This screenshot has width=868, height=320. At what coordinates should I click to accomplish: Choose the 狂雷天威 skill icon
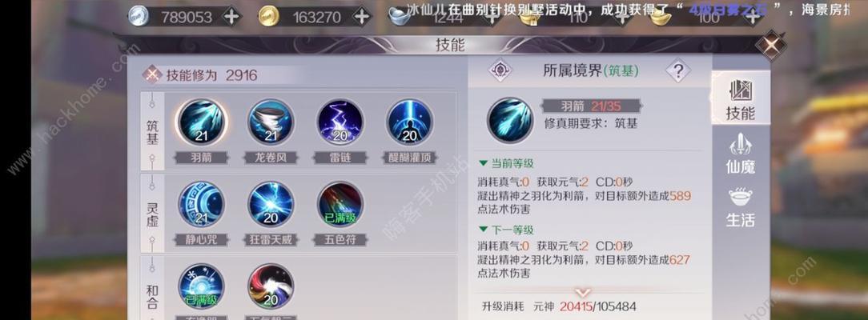[x=271, y=205]
